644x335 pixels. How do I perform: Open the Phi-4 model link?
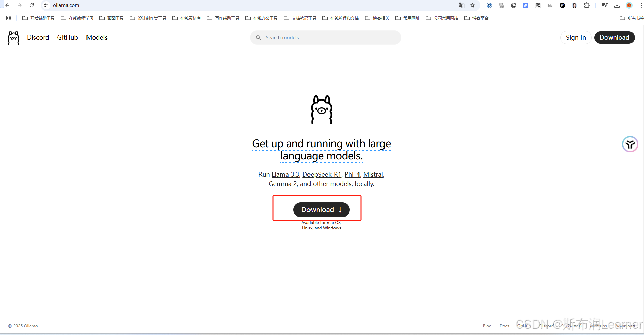click(x=352, y=175)
